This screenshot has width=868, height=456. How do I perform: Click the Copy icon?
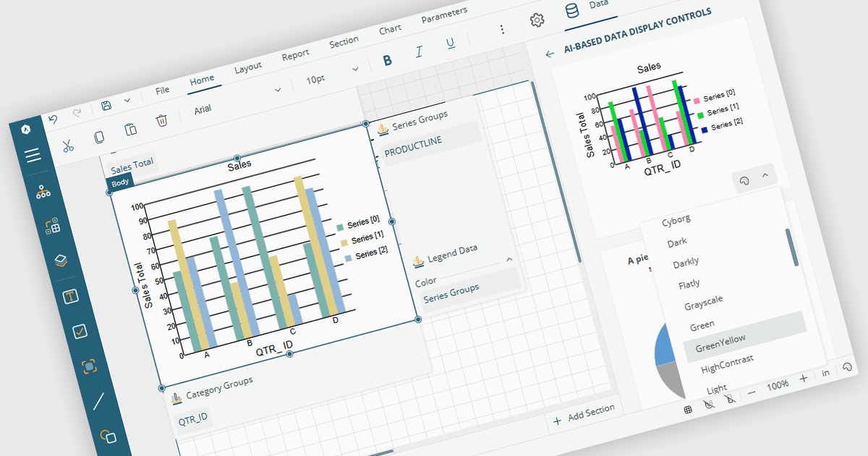100,137
